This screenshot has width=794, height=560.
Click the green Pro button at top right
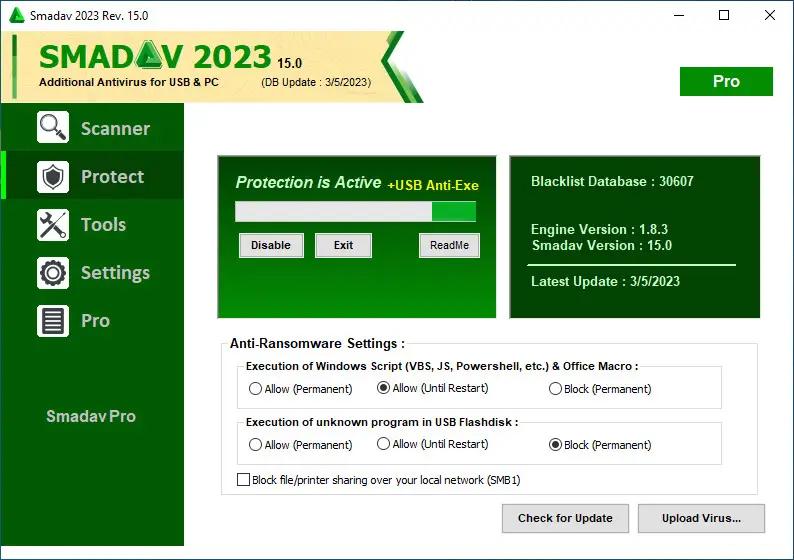pyautogui.click(x=726, y=81)
